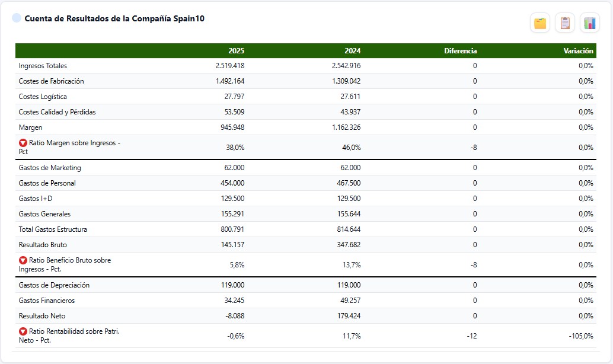The width and height of the screenshot is (613, 364).
Task: Click the Resultado Neto value 179.424
Action: [349, 316]
